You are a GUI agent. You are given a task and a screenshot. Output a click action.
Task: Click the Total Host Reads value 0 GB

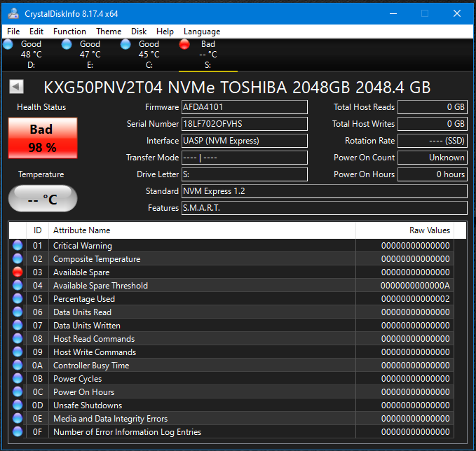433,107
